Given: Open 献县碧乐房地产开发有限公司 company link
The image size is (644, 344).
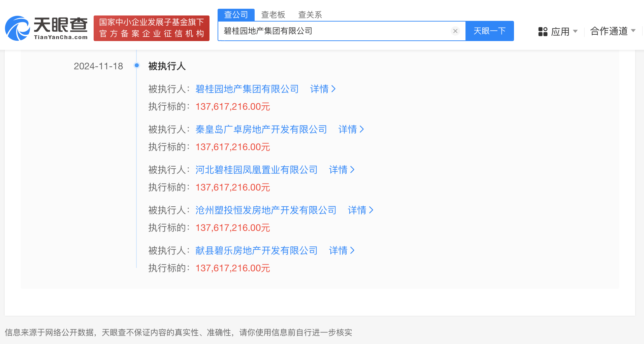Looking at the screenshot, I should [257, 250].
